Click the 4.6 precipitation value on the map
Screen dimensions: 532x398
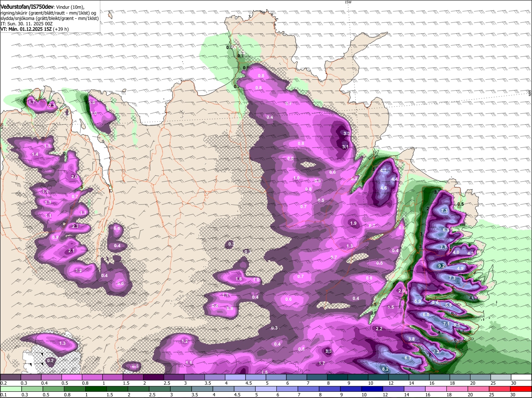[384, 188]
